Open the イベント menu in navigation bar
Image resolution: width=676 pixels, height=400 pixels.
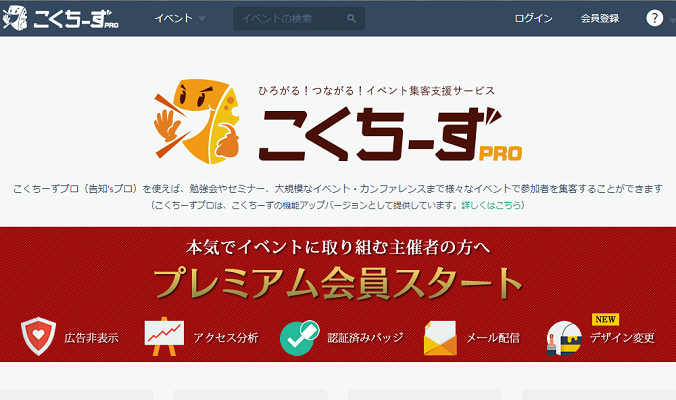click(x=174, y=18)
